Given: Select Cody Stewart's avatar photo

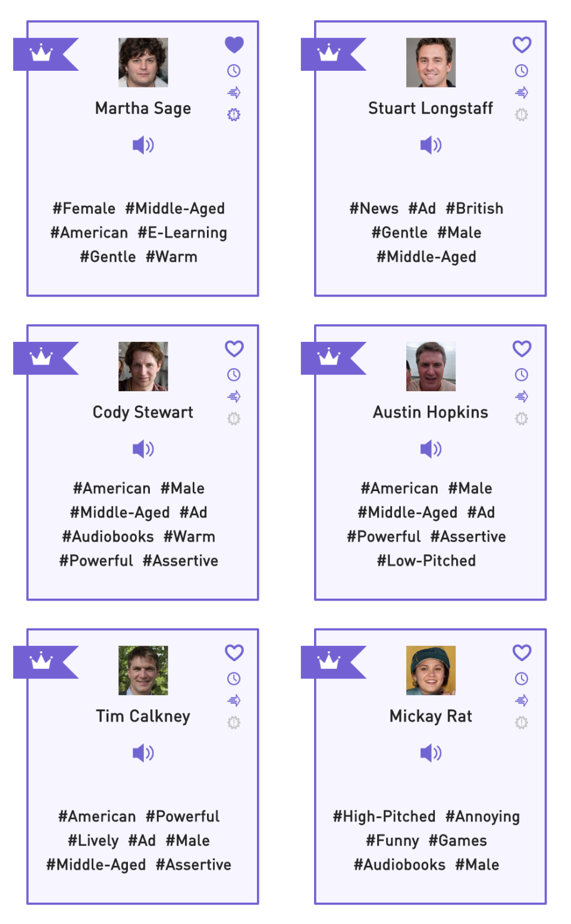Looking at the screenshot, I should (143, 366).
